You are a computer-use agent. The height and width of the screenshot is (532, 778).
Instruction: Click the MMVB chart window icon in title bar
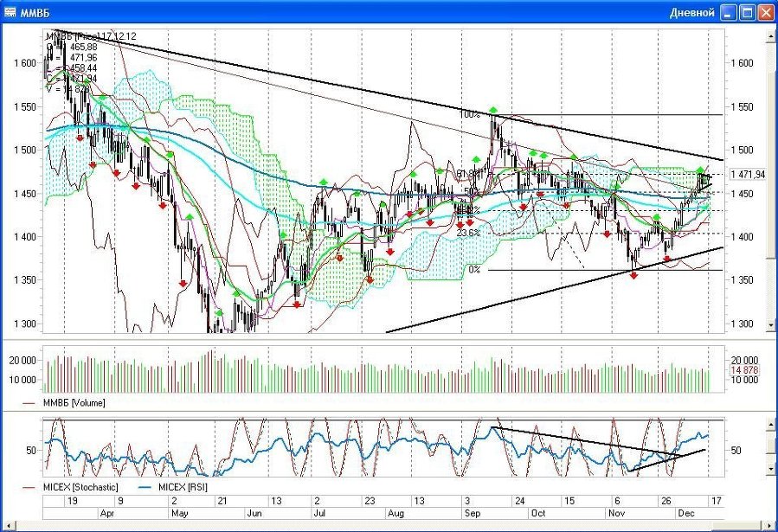(10, 12)
